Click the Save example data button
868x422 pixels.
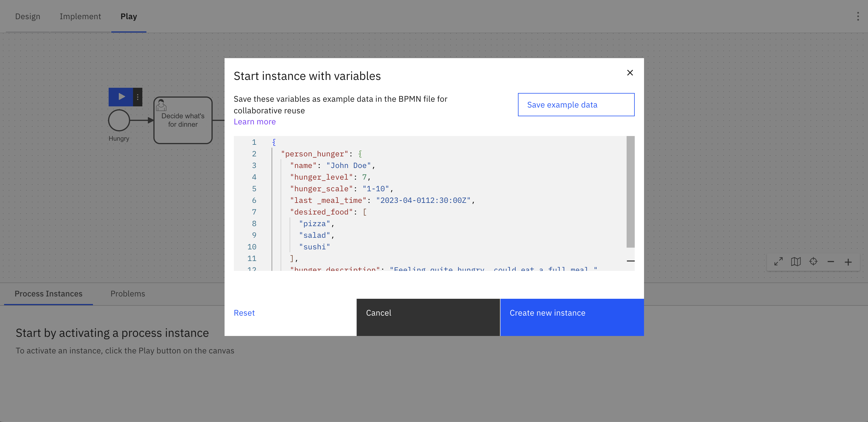tap(576, 105)
